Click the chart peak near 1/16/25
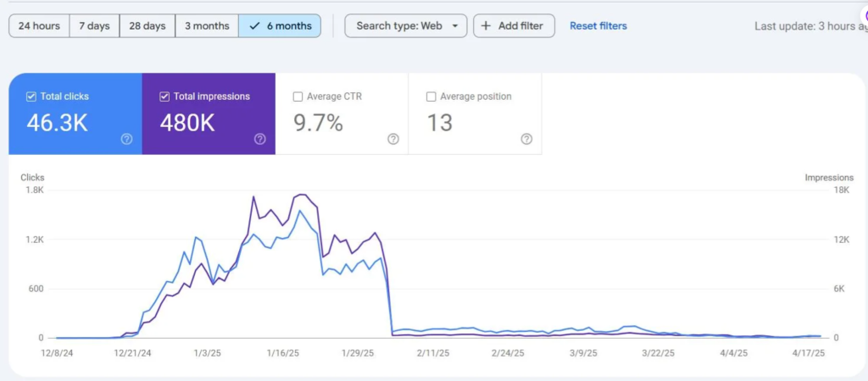868x381 pixels. [301, 195]
